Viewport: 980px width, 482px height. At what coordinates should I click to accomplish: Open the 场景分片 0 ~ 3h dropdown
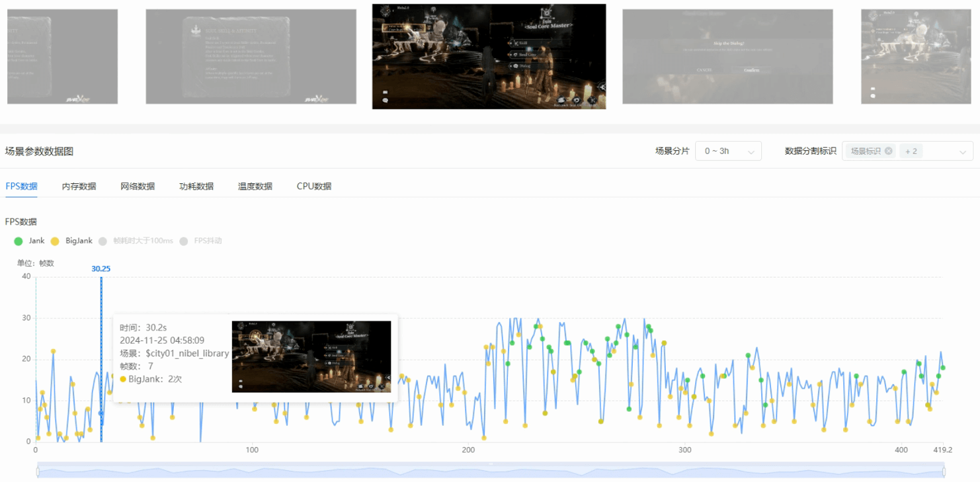(x=729, y=151)
